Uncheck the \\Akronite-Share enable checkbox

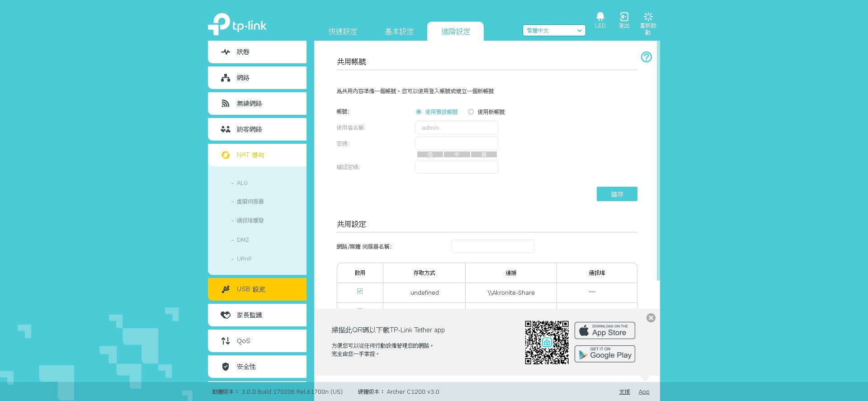[360, 291]
